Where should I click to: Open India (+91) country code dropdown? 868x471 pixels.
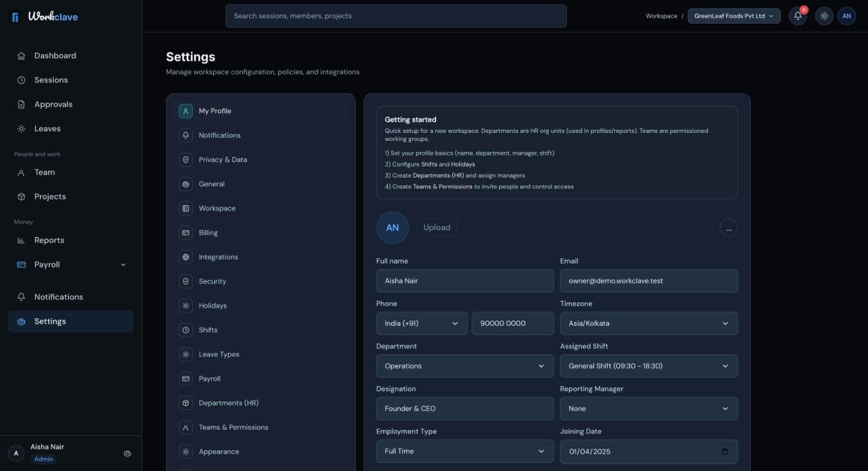tap(422, 324)
